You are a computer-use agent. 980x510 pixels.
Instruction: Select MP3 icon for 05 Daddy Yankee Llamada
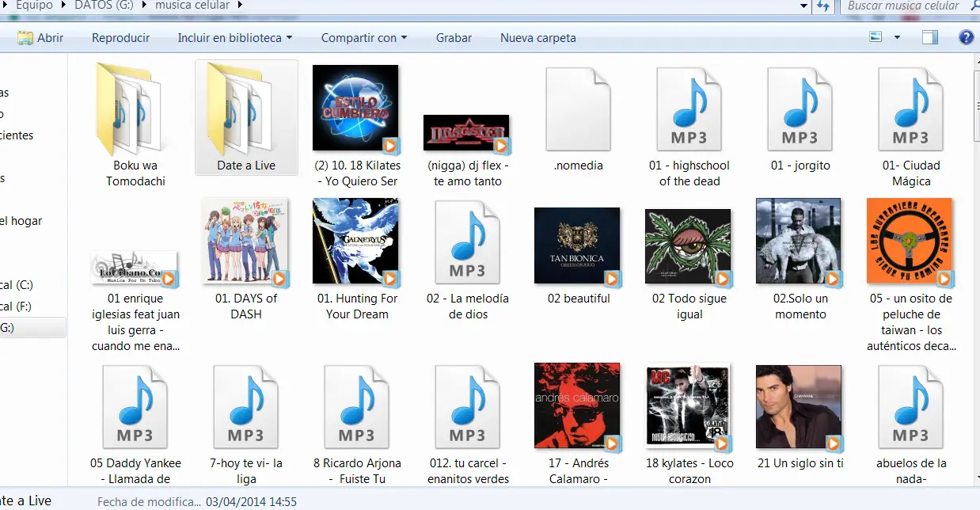135,407
